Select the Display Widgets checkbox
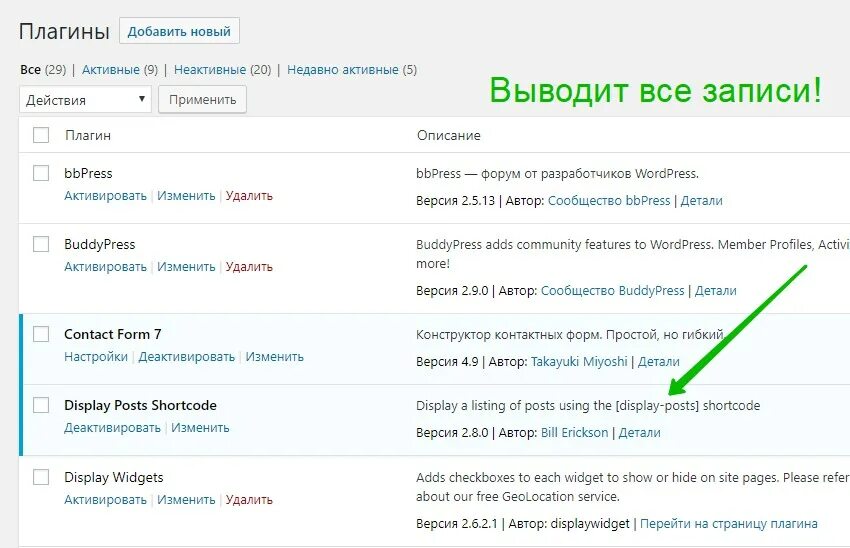Image resolution: width=850 pixels, height=548 pixels. pyautogui.click(x=41, y=477)
